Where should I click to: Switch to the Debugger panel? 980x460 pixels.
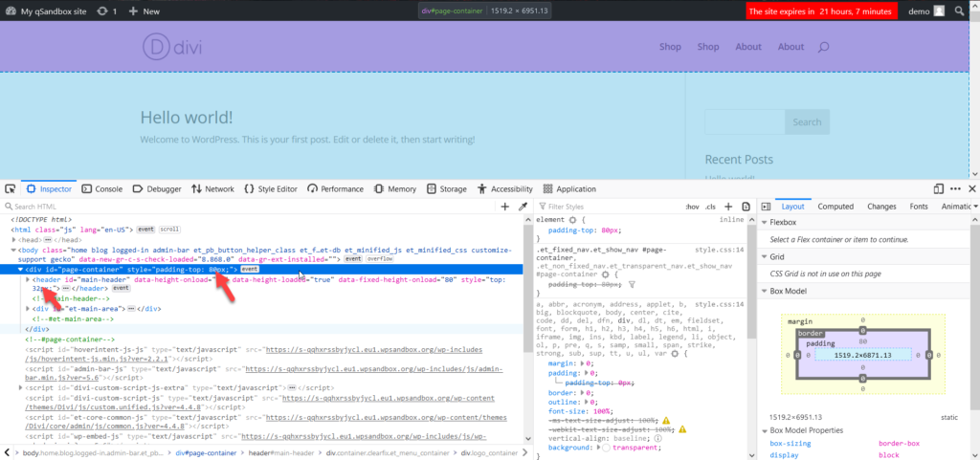(157, 189)
